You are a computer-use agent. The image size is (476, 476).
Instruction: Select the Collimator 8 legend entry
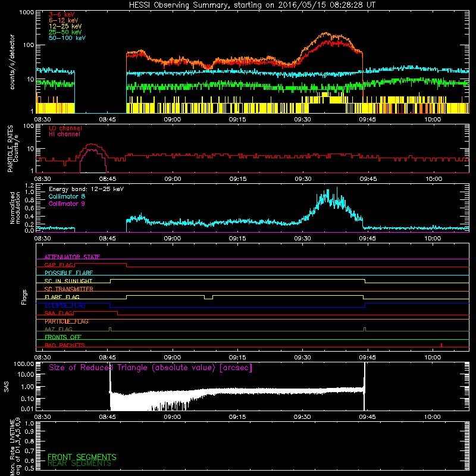tap(67, 196)
